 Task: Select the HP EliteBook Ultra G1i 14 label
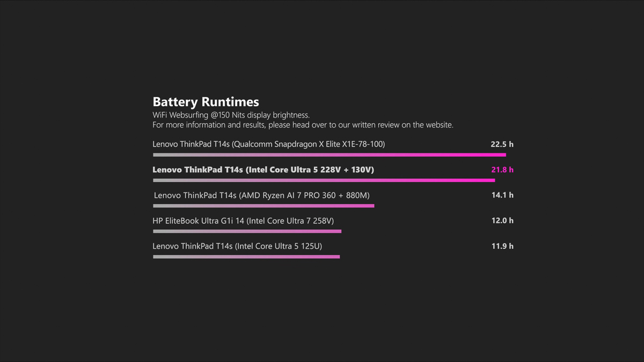click(x=243, y=220)
